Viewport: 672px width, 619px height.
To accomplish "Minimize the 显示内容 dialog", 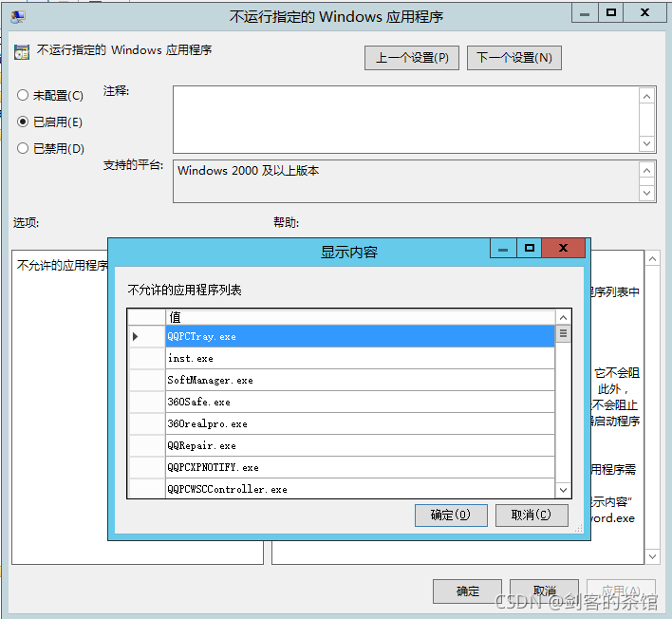I will [x=504, y=248].
